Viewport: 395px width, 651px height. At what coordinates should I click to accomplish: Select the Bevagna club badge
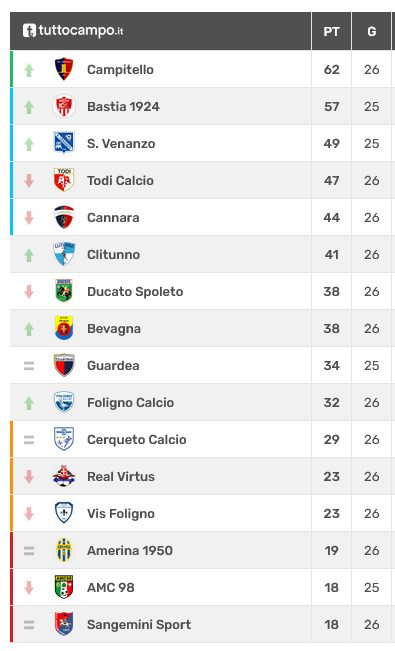pos(64,328)
